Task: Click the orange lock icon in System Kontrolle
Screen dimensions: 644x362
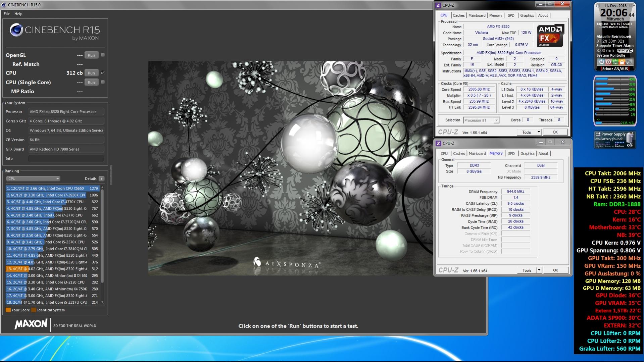Action: pyautogui.click(x=622, y=62)
